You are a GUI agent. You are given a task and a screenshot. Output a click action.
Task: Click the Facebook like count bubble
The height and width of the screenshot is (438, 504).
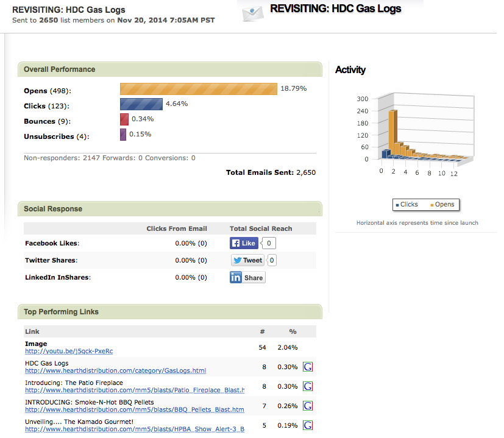click(x=269, y=243)
